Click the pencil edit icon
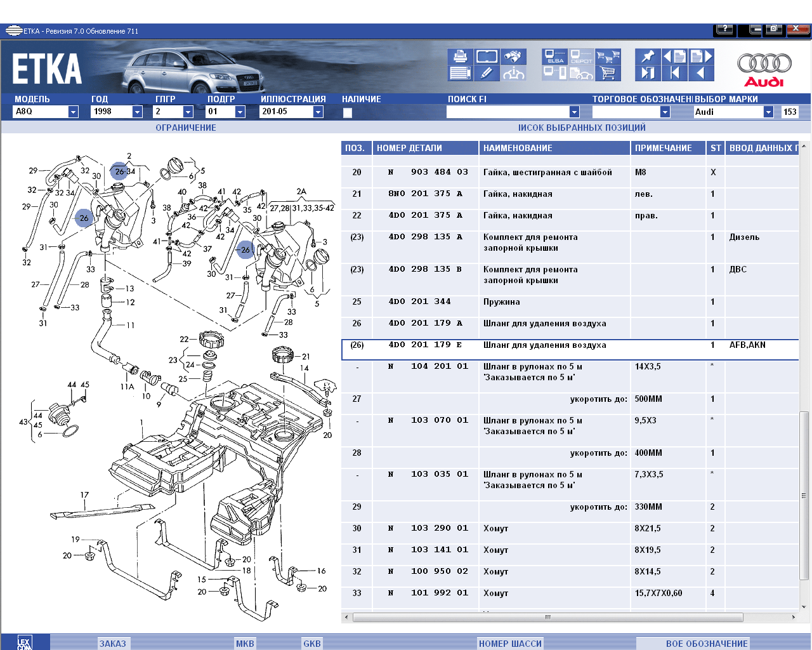Screen dimensions: 812x650 click(487, 73)
